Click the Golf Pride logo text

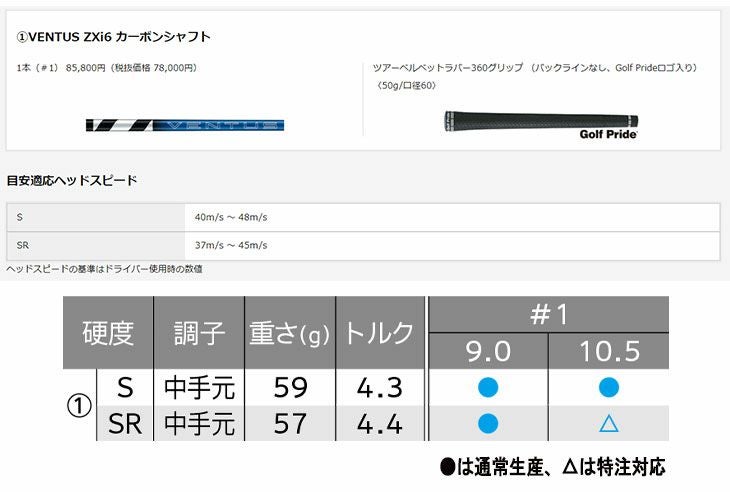607,134
